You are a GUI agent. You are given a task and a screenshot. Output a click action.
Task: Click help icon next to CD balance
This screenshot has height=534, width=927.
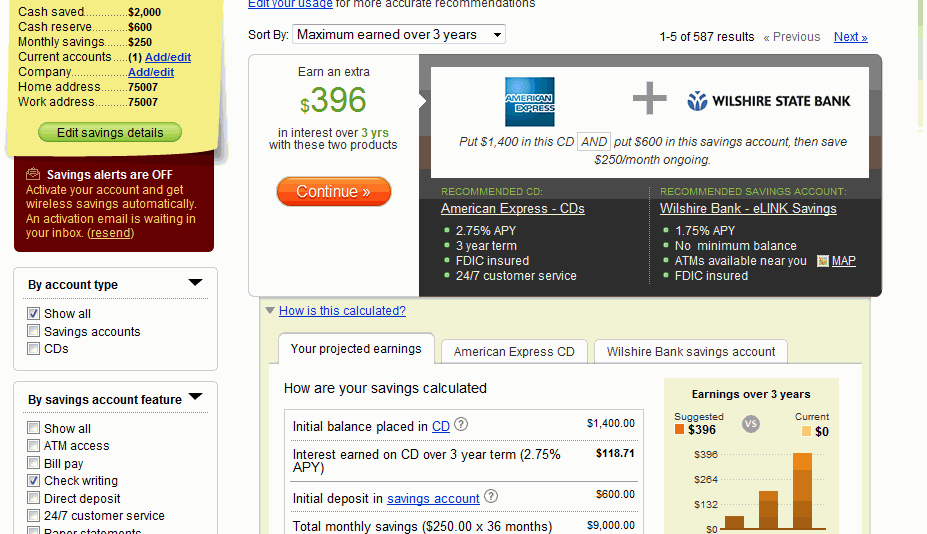coord(461,425)
